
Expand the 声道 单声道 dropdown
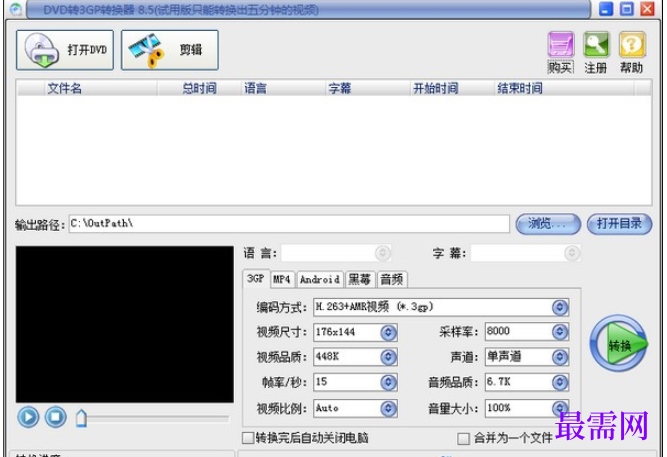pyautogui.click(x=560, y=357)
